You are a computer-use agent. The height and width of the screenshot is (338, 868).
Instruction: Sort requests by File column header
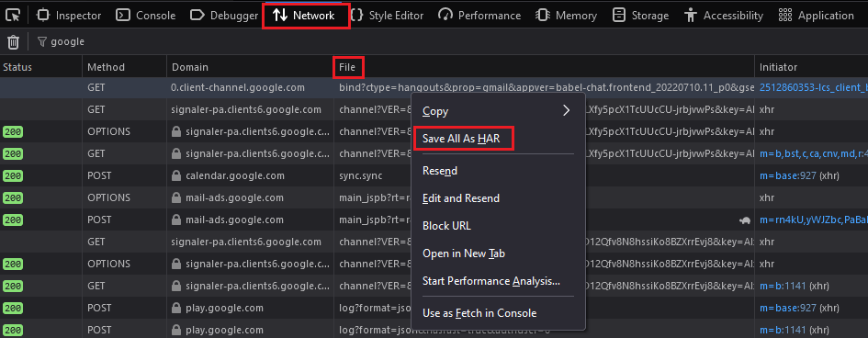coord(347,67)
